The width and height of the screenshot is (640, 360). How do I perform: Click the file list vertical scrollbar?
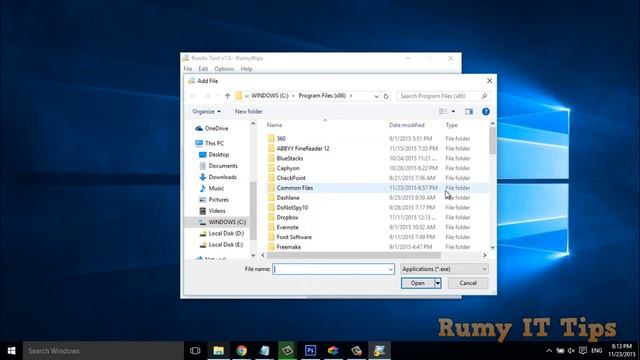tap(493, 140)
